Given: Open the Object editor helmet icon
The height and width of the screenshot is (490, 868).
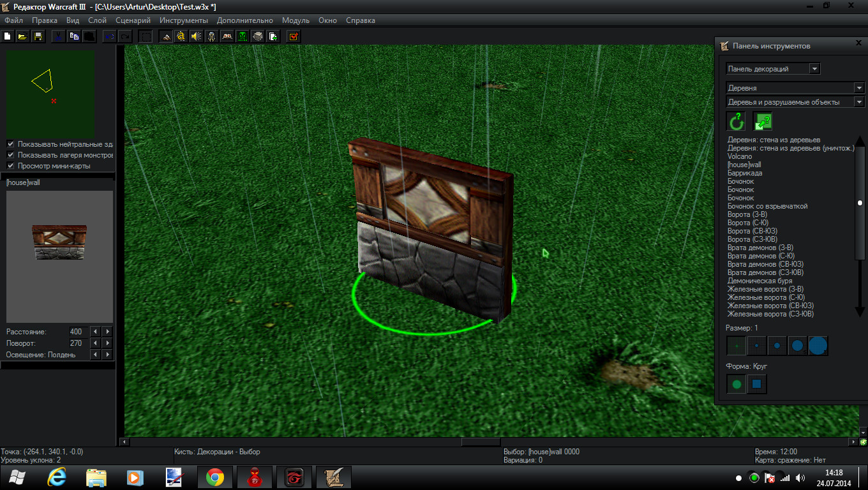Looking at the screenshot, I should point(212,36).
